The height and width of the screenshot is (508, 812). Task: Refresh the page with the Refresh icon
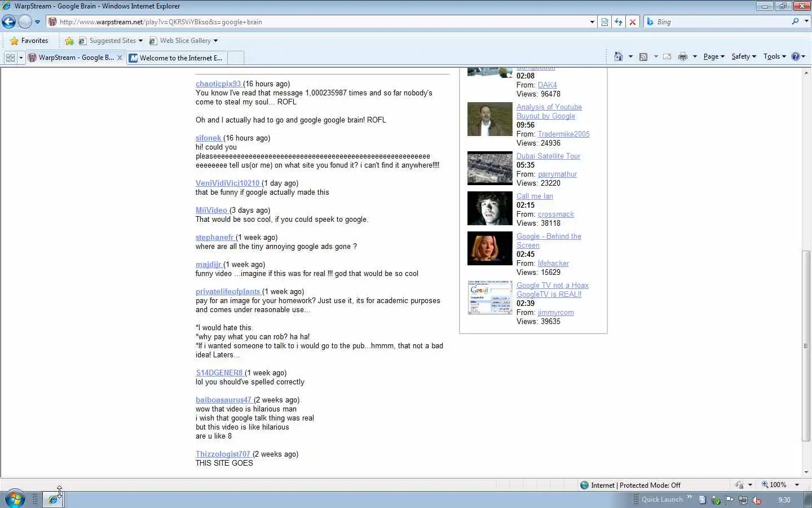pos(619,22)
